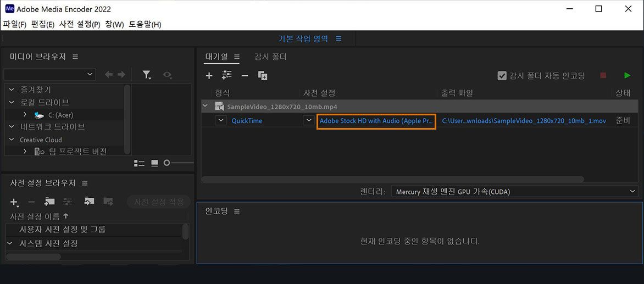Open the Preset menu
This screenshot has height=284, width=644.
click(80, 24)
